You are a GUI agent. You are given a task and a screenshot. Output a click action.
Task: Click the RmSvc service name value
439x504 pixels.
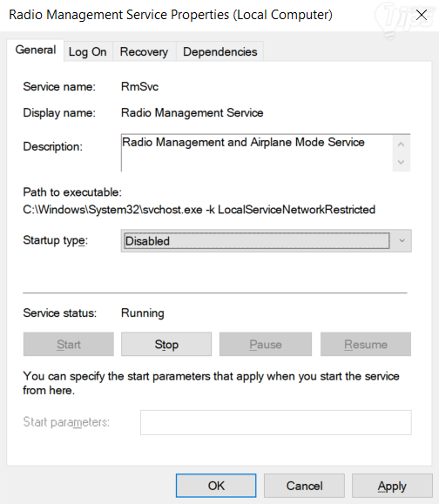pyautogui.click(x=139, y=87)
